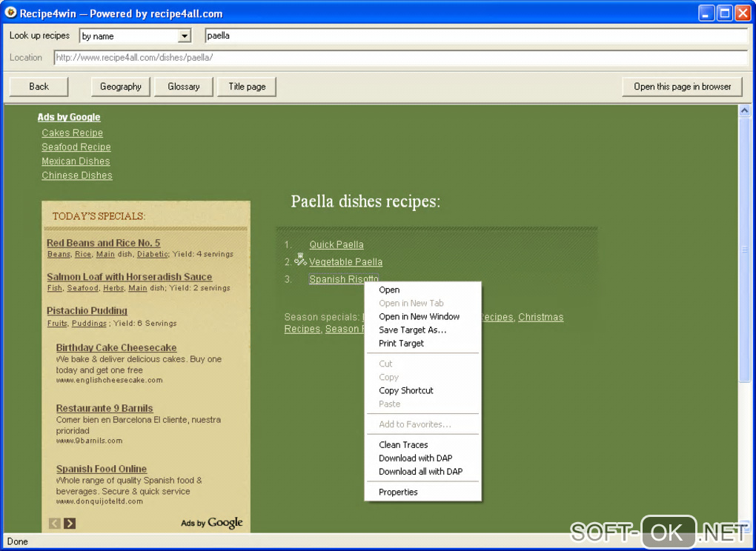Open the Ads by Google link
The image size is (756, 551).
(69, 117)
